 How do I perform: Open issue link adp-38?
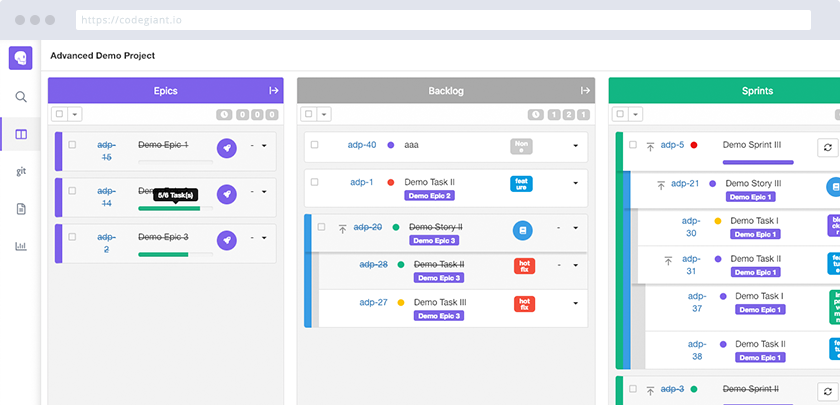point(697,350)
